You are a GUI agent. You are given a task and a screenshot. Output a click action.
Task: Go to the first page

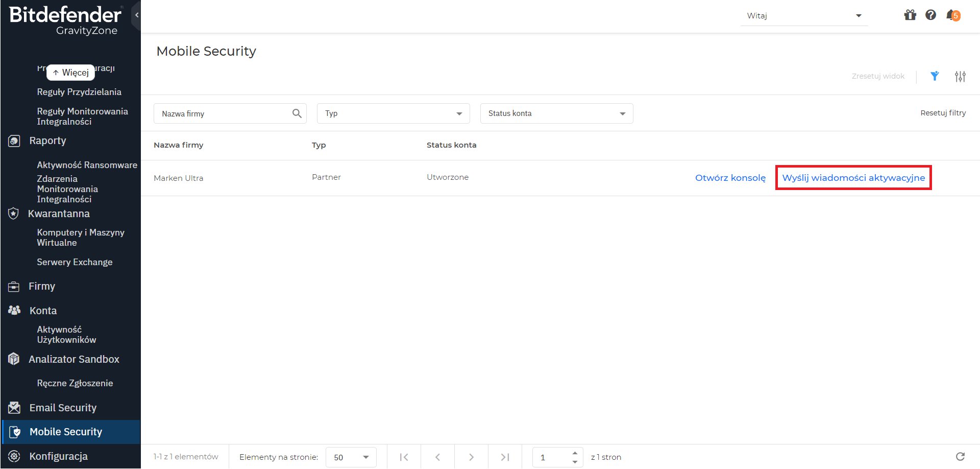[x=404, y=457]
